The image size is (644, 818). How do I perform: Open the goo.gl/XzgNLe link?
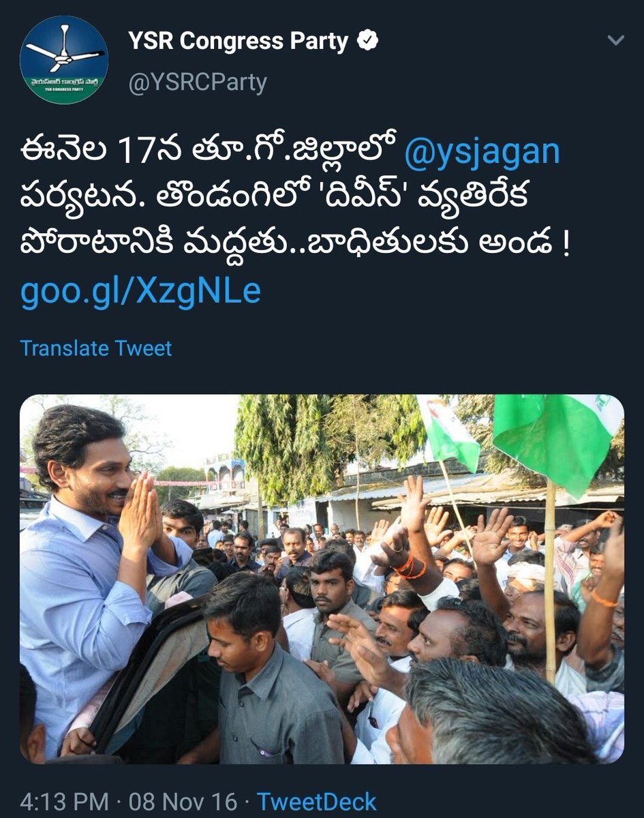140,291
